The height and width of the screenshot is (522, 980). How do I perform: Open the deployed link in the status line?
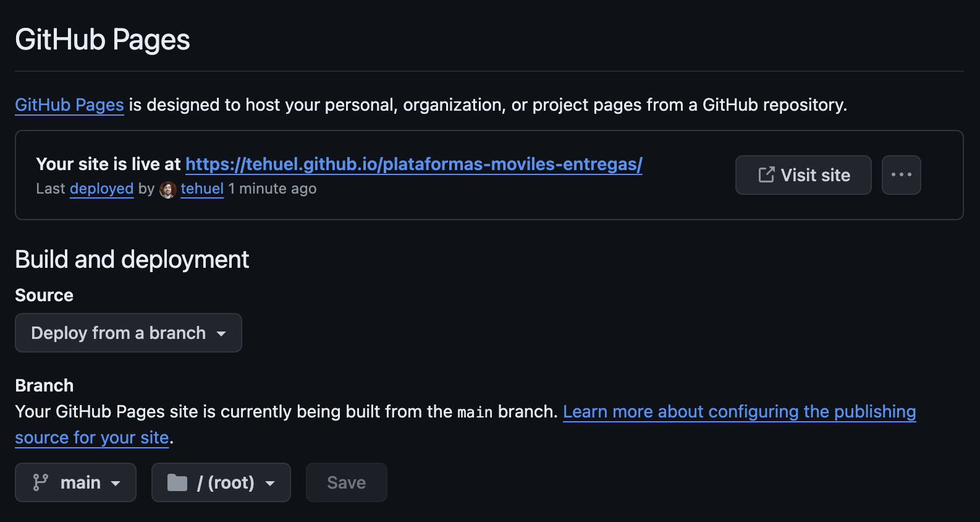(101, 189)
